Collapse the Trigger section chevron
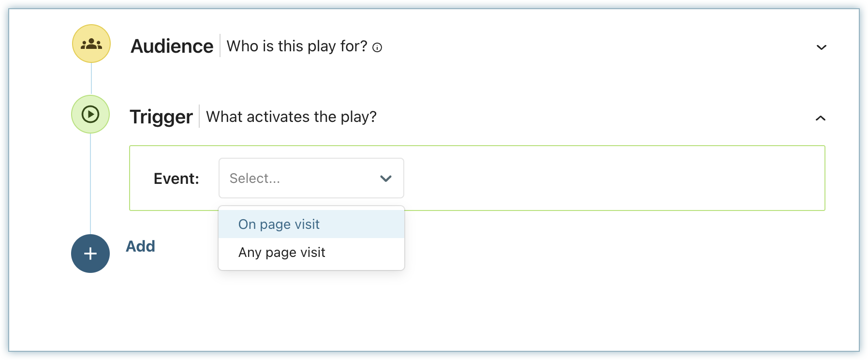Screen dimensions: 868x360 pos(821,118)
